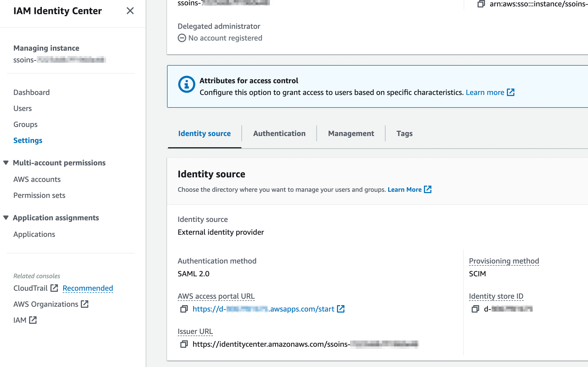Image resolution: width=588 pixels, height=367 pixels.
Task: Click the Recommended link next to CloudTrail
Action: pyautogui.click(x=88, y=288)
